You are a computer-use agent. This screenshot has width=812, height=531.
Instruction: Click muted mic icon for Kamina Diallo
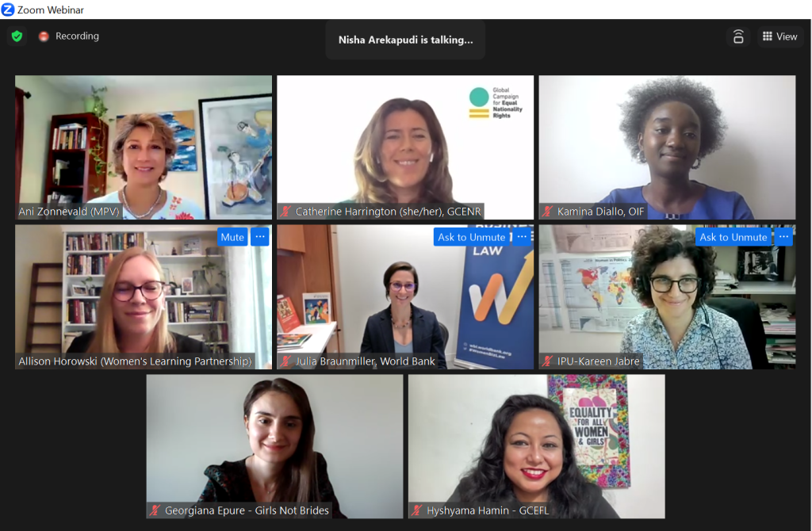coord(547,211)
